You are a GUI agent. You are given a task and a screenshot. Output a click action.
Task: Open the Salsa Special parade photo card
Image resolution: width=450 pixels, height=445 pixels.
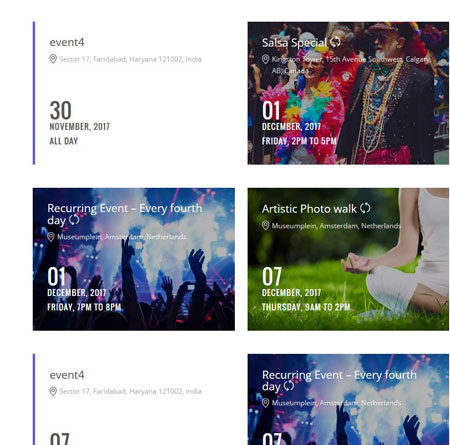point(348,93)
